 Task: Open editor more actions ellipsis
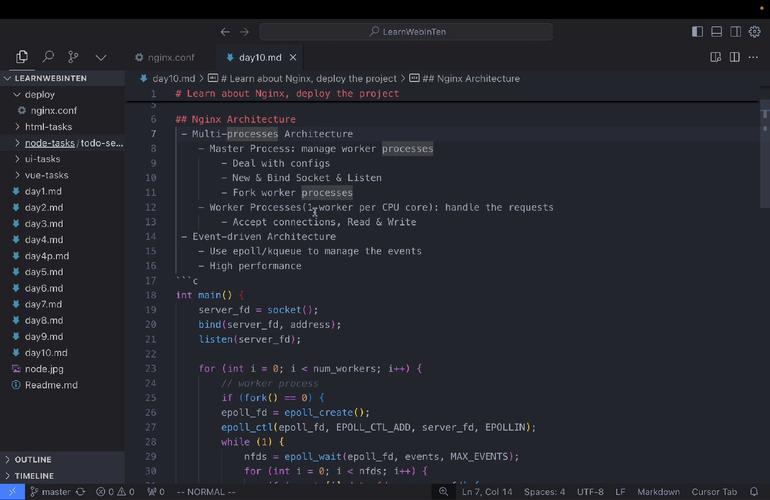(x=753, y=57)
